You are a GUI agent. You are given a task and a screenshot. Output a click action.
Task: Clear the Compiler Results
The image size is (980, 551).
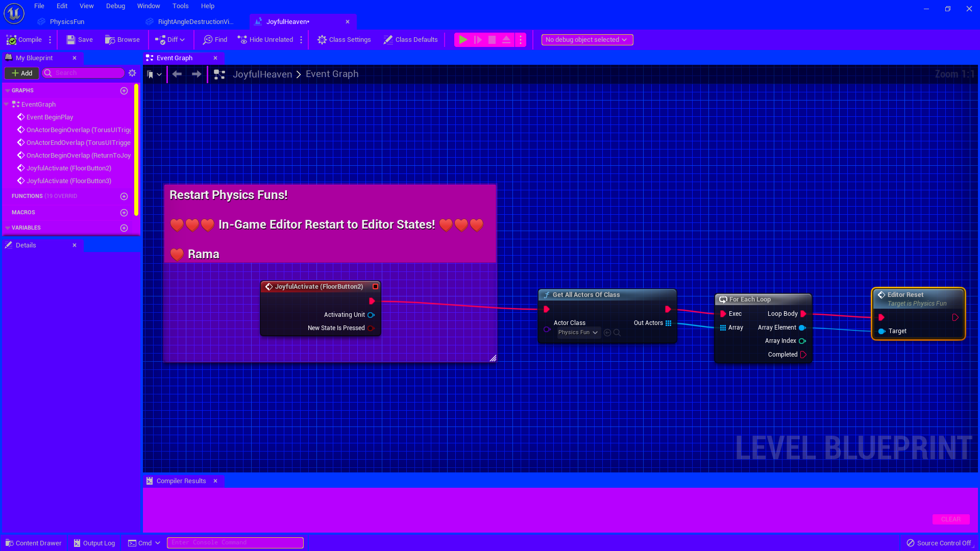[x=950, y=519]
